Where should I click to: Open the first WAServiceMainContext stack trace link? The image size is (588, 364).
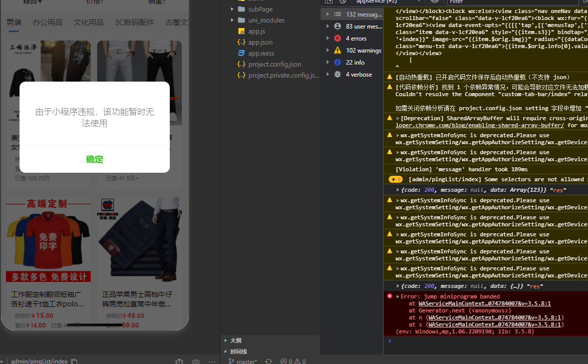coord(484,303)
